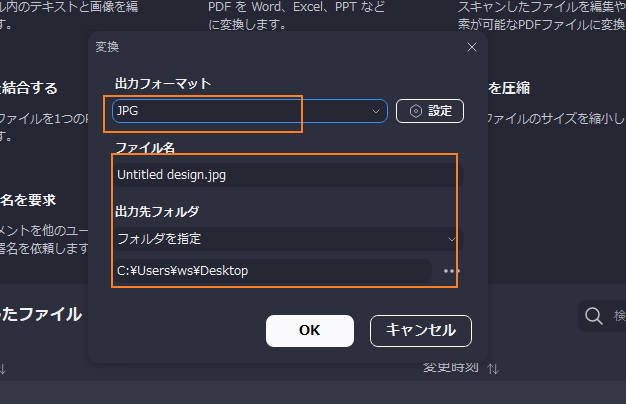
Task: Click the Untitled design.jpg file name field
Action: (287, 175)
